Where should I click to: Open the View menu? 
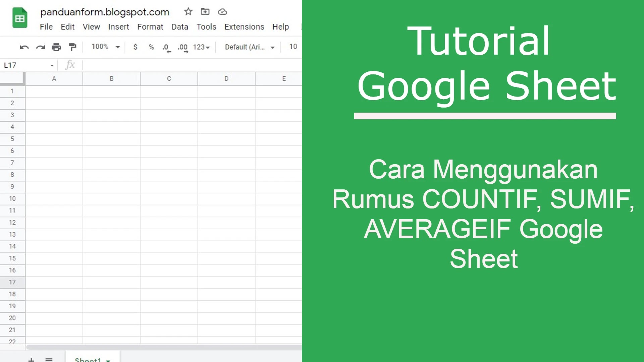click(91, 27)
